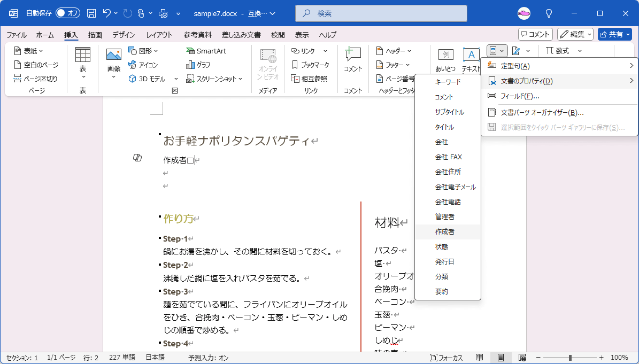Select 会社電子メール property

448,187
